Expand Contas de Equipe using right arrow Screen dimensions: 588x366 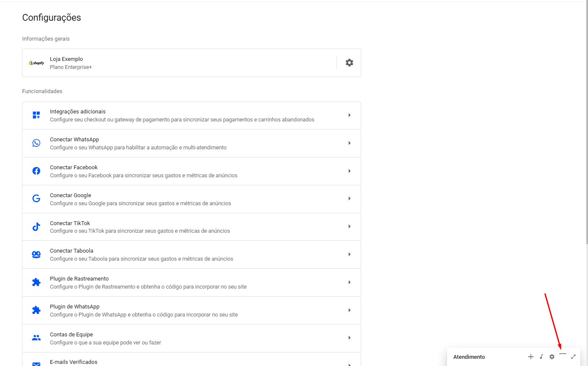(349, 338)
